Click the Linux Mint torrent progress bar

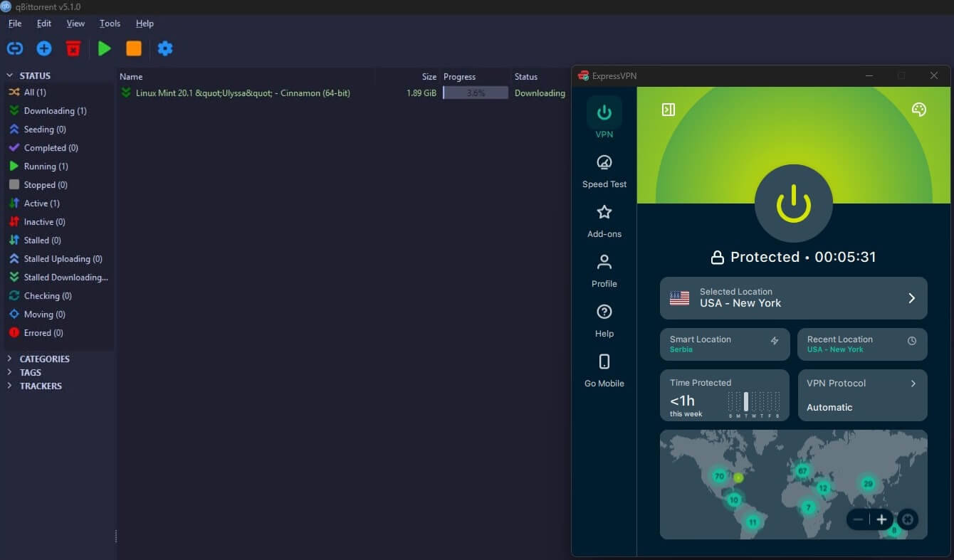coord(476,93)
